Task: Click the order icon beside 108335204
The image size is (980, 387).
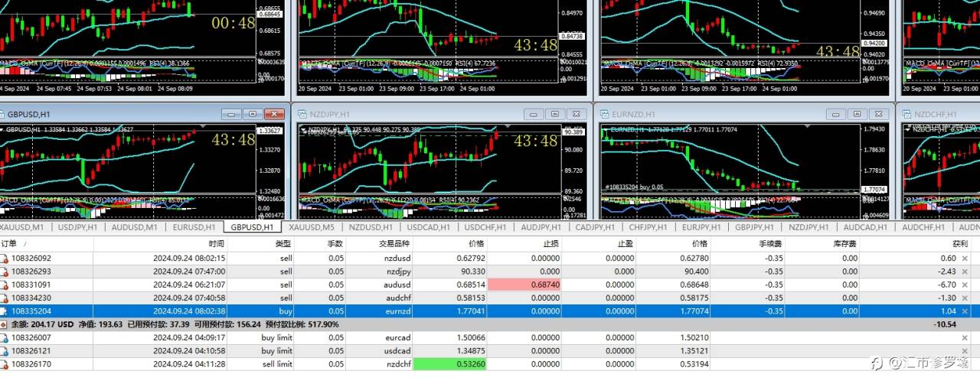Action: coord(5,311)
